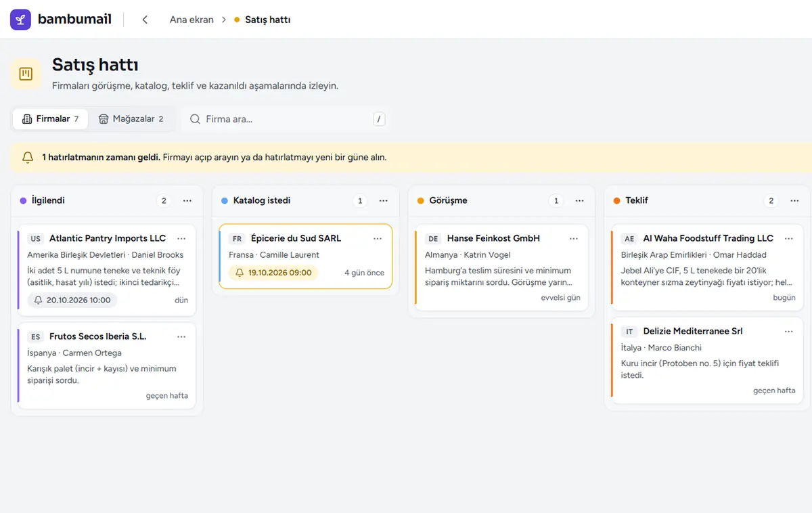Navigate to Ana ekran breadcrumb
Image resolution: width=812 pixels, height=513 pixels.
pyautogui.click(x=191, y=20)
